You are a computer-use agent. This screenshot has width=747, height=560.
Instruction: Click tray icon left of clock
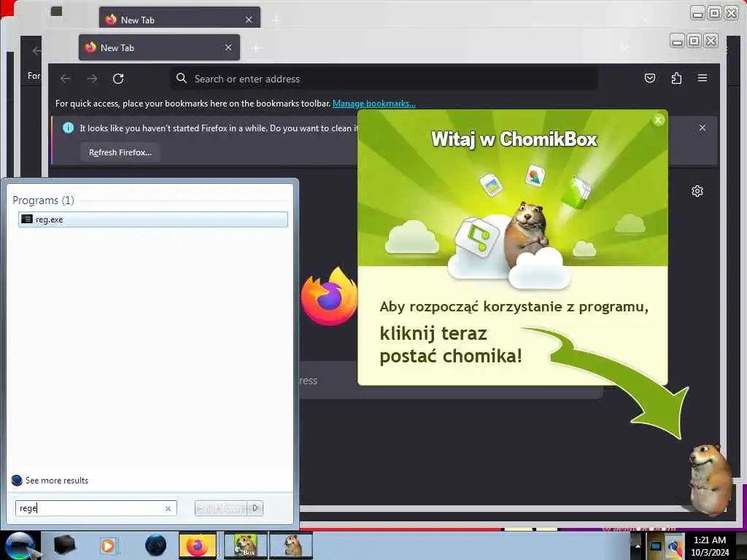click(x=675, y=546)
